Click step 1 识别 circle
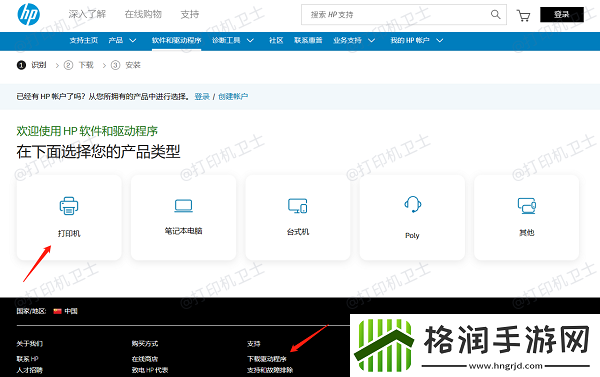The image size is (600, 377). tap(21, 65)
